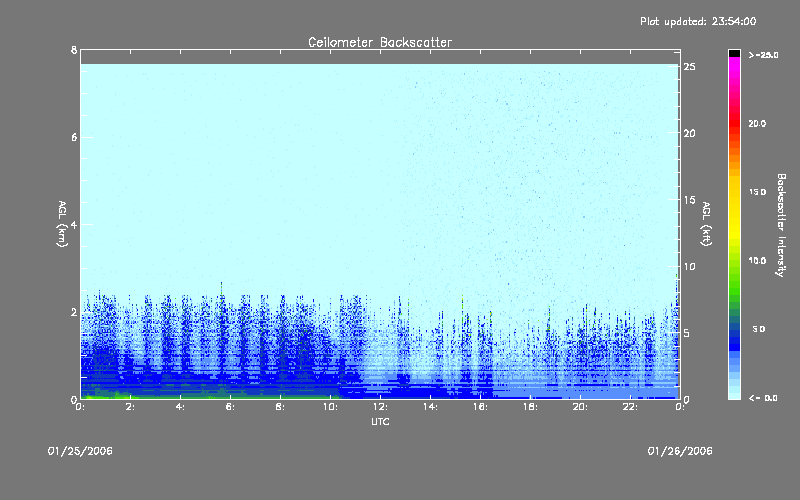Click the black swatch atop the colorbar

pyautogui.click(x=734, y=53)
